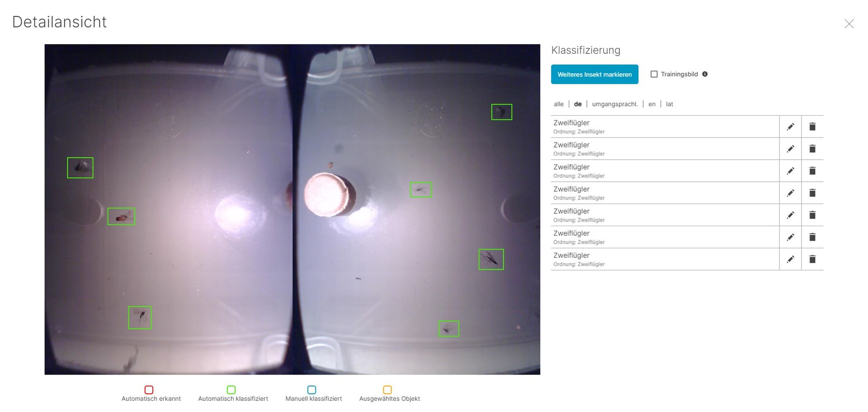
Task: Remove the last Zweiflügler entry with trash icon
Action: point(812,259)
